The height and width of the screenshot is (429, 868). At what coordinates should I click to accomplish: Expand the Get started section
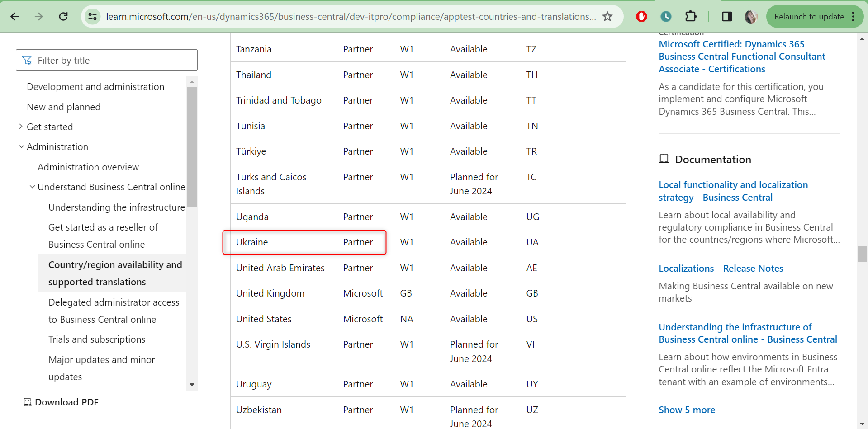point(21,127)
